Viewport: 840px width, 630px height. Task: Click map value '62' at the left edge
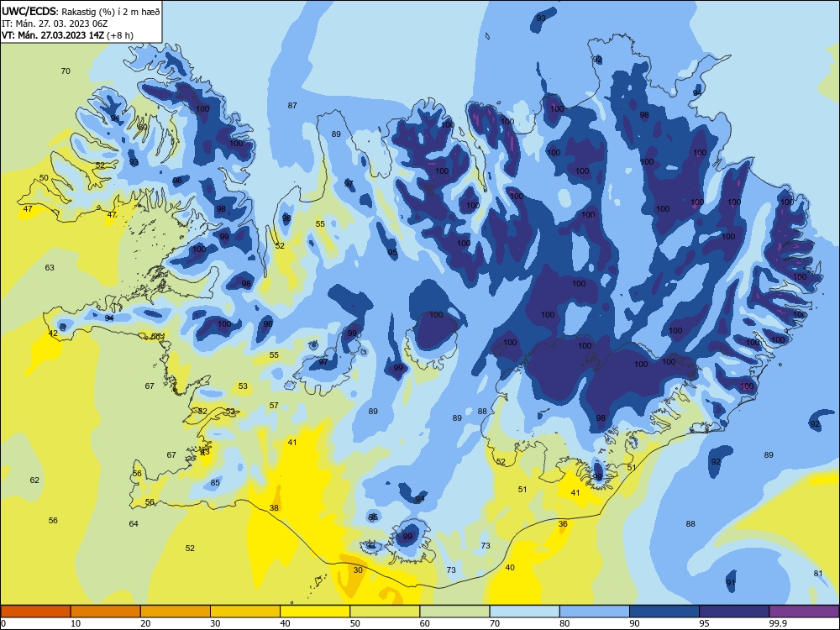coord(34,480)
